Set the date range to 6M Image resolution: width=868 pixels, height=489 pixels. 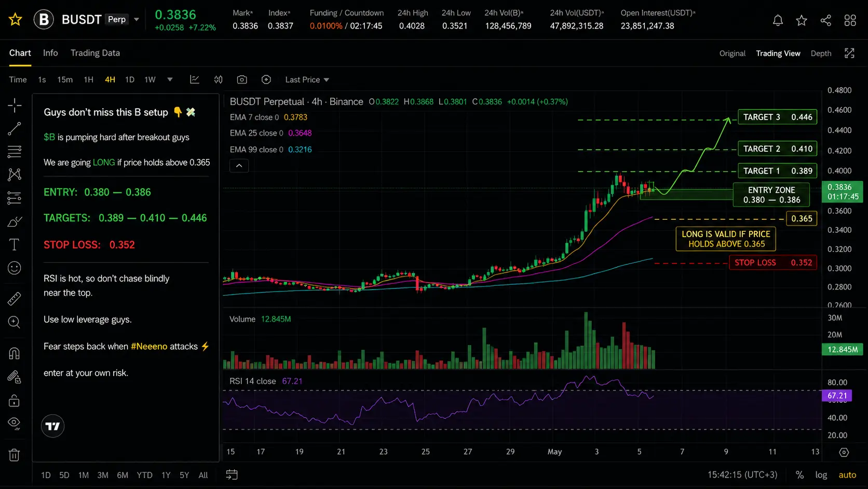coord(123,475)
